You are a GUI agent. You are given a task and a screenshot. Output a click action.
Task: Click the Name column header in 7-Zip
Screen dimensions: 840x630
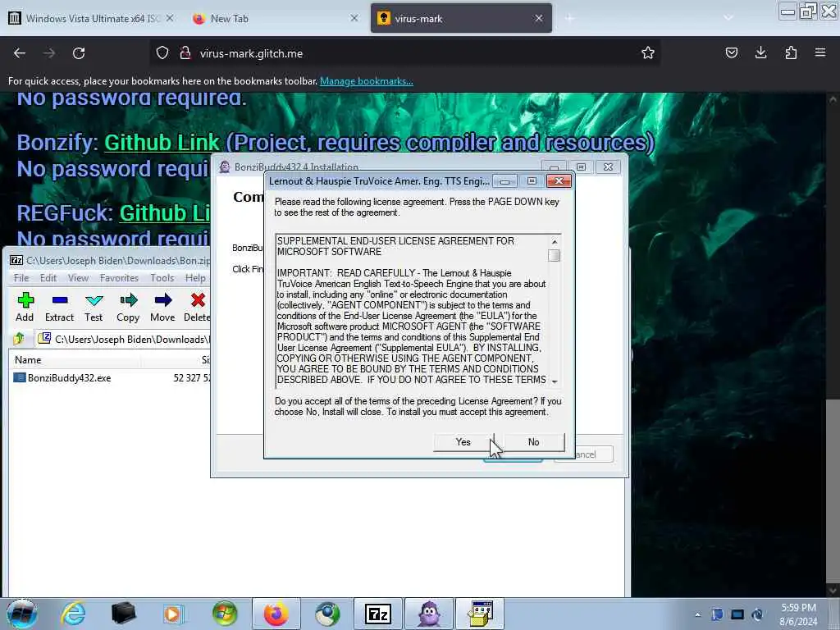28,360
